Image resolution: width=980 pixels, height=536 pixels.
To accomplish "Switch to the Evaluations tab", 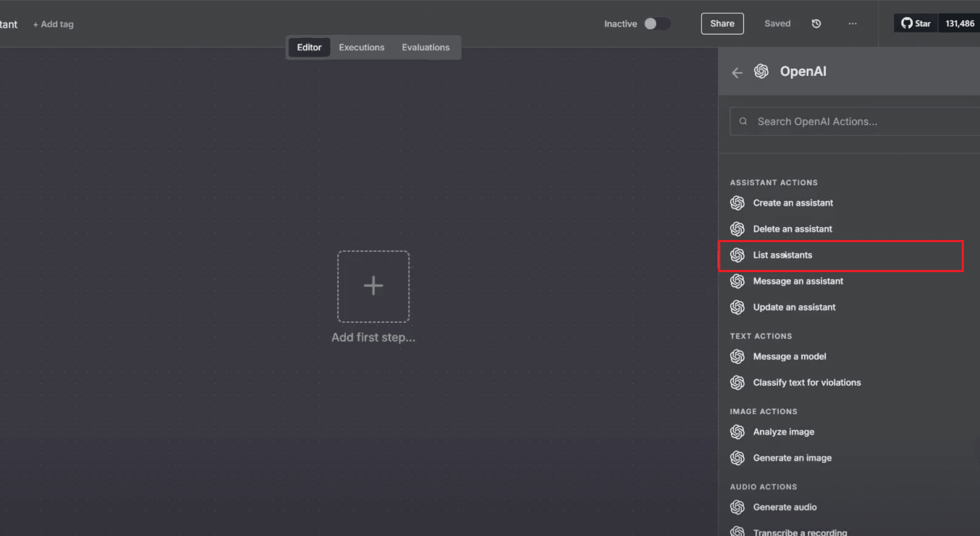I will pos(425,47).
